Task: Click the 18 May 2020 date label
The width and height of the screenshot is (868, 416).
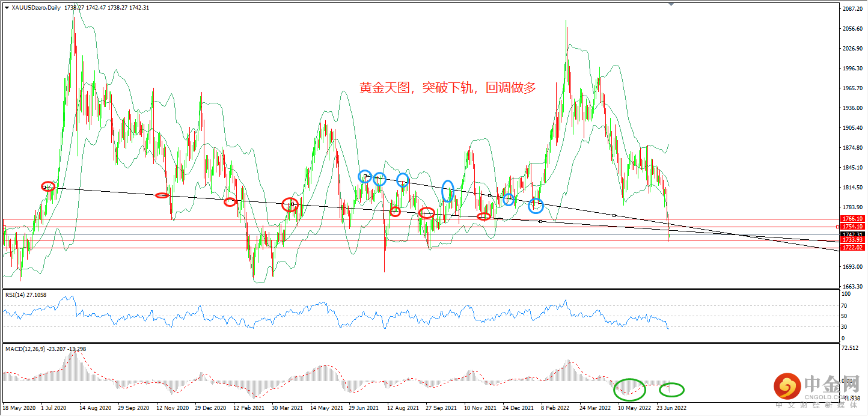Action: click(18, 408)
